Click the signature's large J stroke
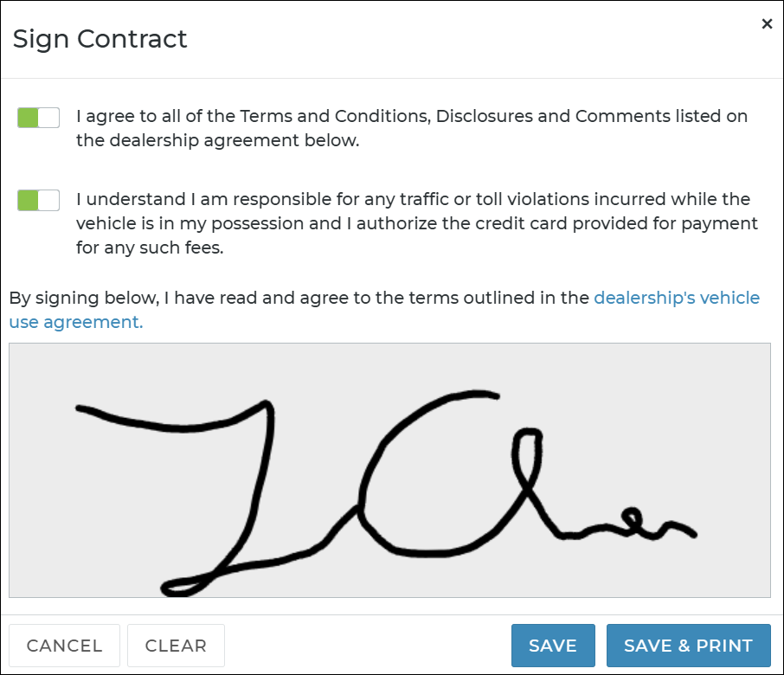784x675 pixels. (x=257, y=485)
